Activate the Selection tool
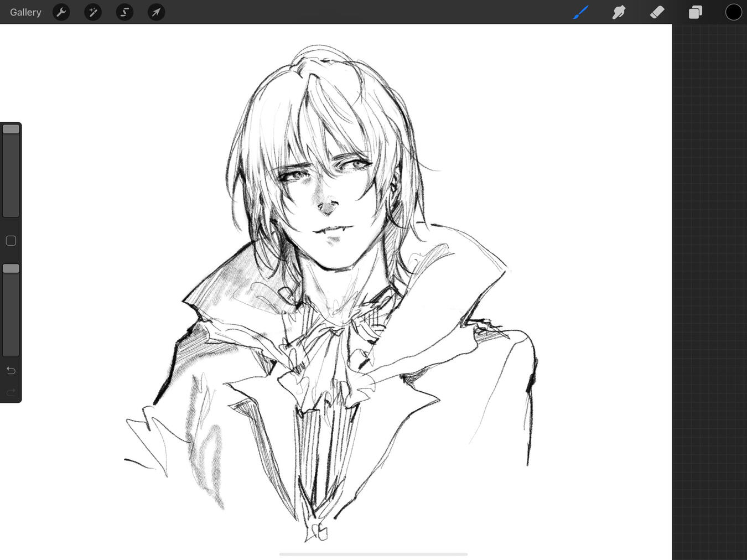 pos(124,12)
